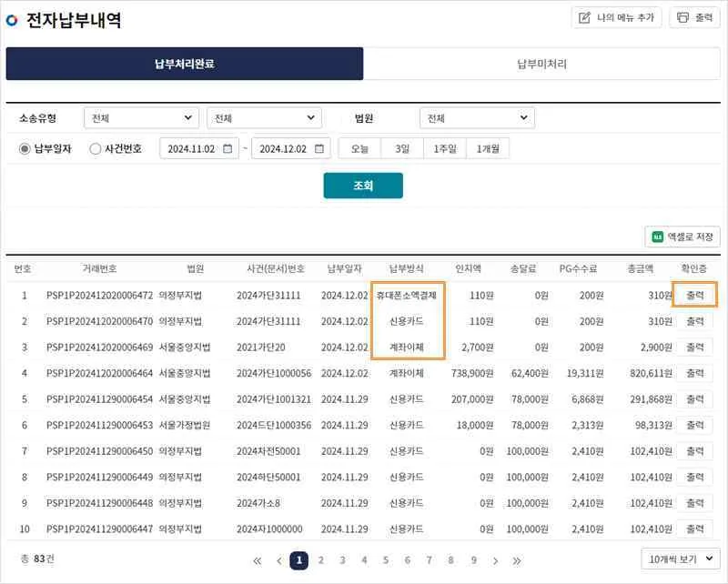Open the 법원 dropdown
728x584 pixels.
pos(477,118)
